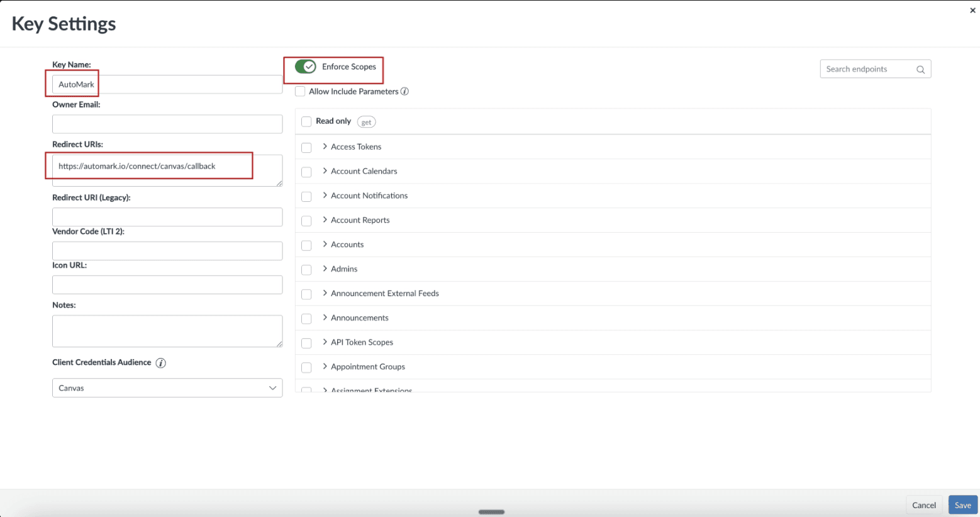Check the Access Tokens scope checkbox
The height and width of the screenshot is (517, 980).
coord(306,147)
